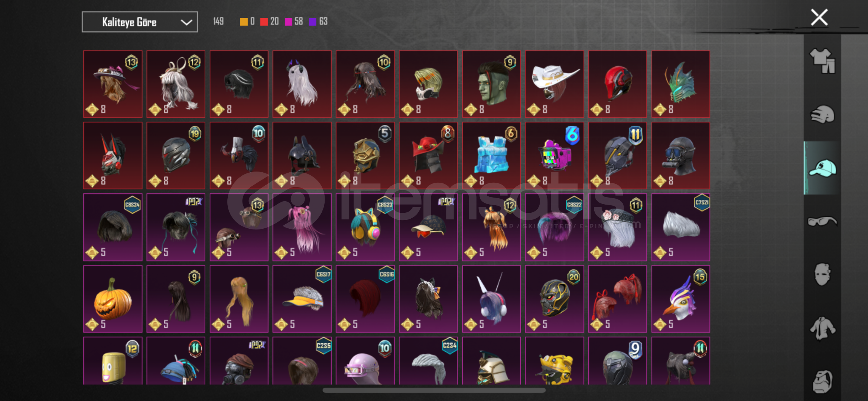
Task: Close the inventory with the X icon
Action: (819, 17)
